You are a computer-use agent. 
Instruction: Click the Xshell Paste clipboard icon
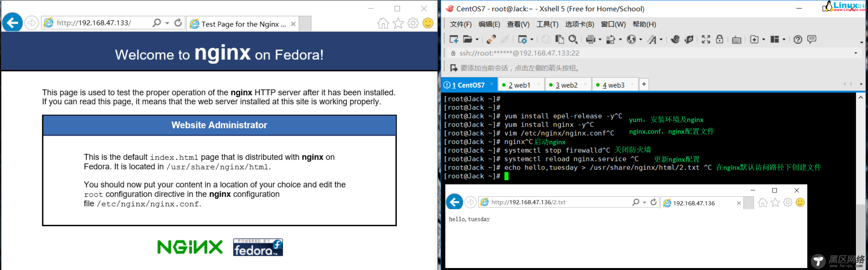[x=559, y=39]
